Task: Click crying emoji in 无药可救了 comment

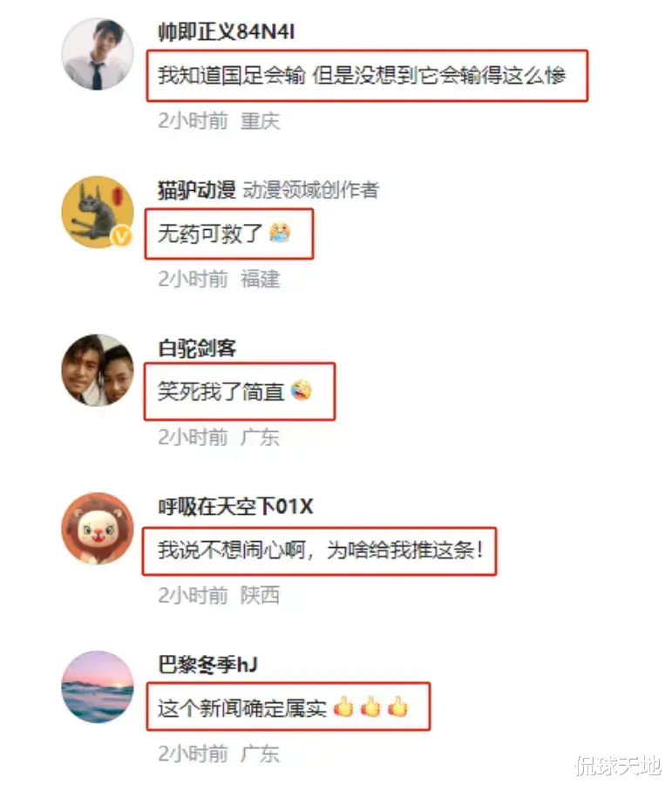Action: tap(280, 233)
